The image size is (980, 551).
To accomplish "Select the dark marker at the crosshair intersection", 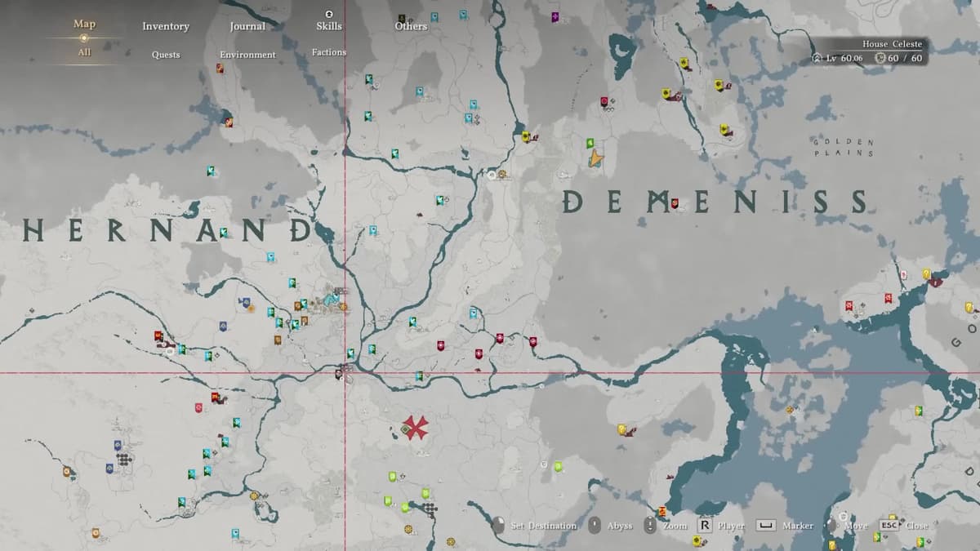I will coord(338,373).
